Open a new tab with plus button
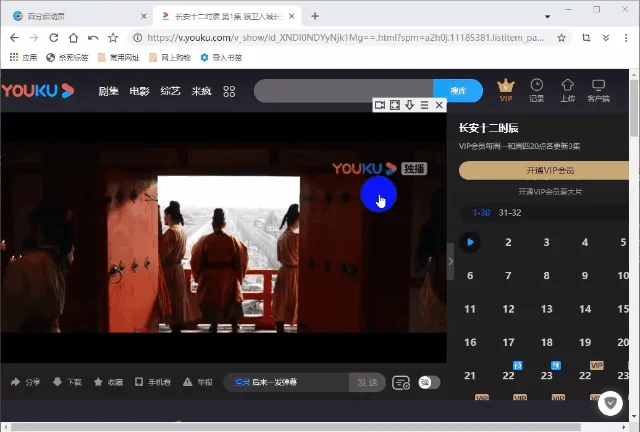640x432 pixels. coord(315,16)
